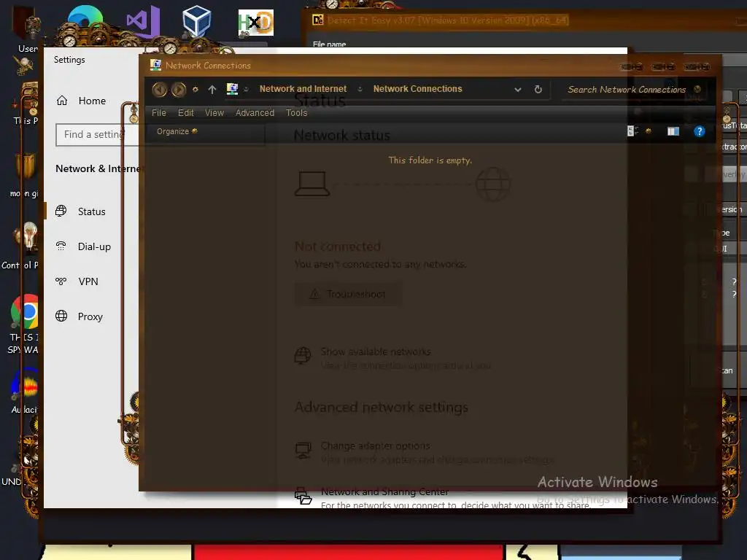Go up one folder level
This screenshot has width=747, height=560.
[212, 90]
